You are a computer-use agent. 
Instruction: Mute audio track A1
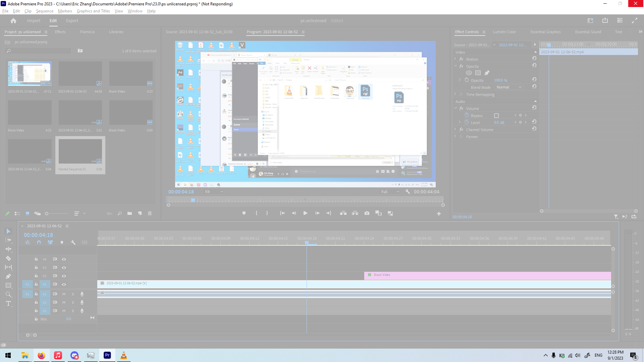(64, 294)
